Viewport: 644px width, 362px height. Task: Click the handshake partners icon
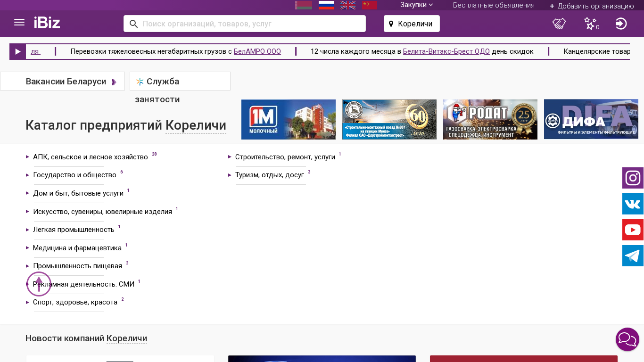559,24
